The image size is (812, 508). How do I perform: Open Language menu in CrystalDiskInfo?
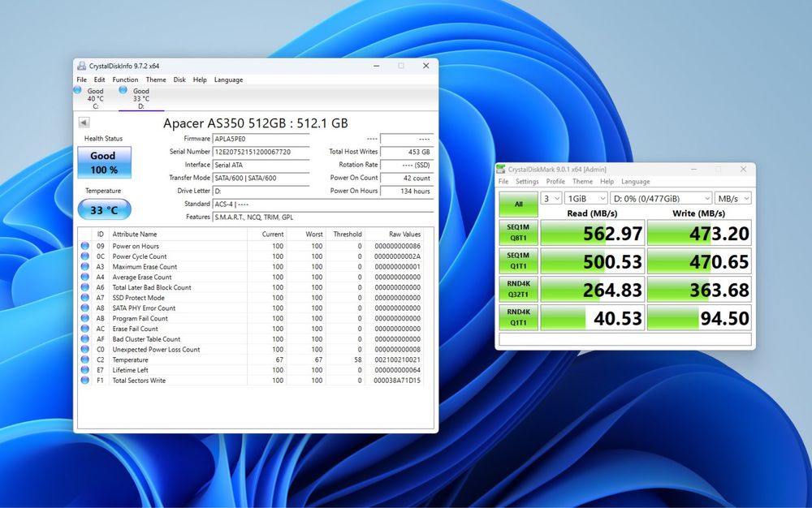[x=228, y=80]
